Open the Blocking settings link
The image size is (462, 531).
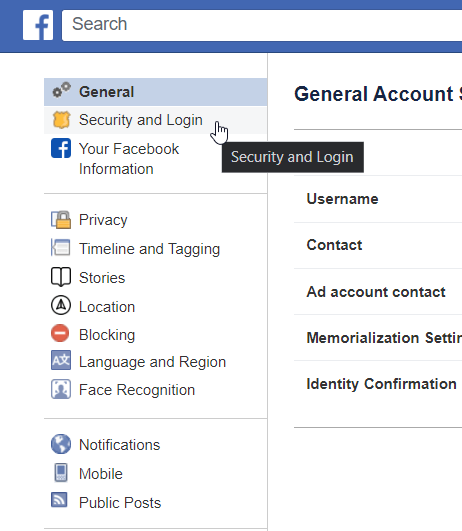pos(107,335)
